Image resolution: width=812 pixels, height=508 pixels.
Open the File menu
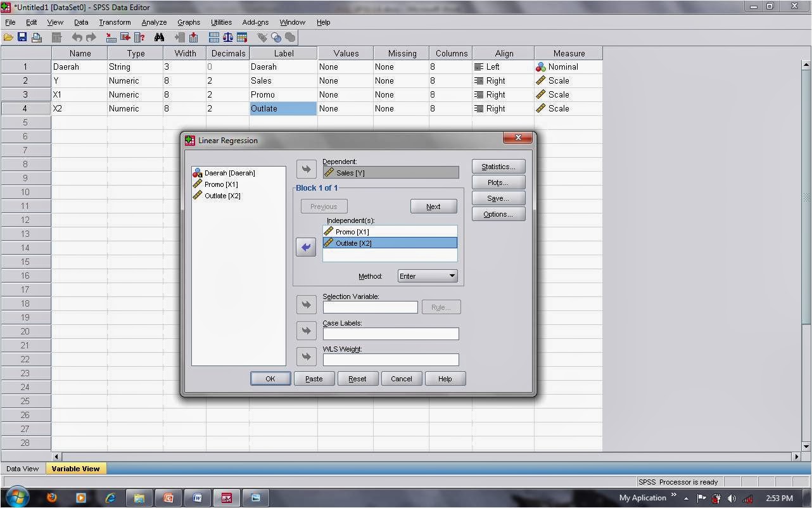coord(10,22)
